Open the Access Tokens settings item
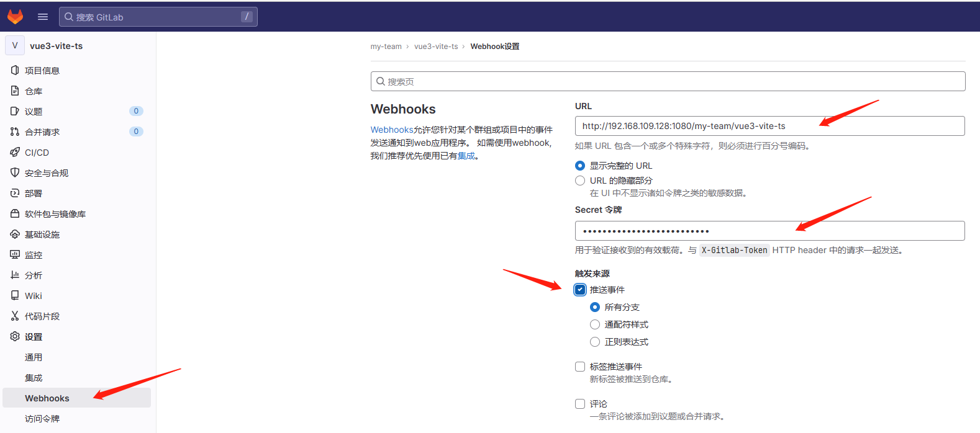The height and width of the screenshot is (433, 980). (x=42, y=419)
